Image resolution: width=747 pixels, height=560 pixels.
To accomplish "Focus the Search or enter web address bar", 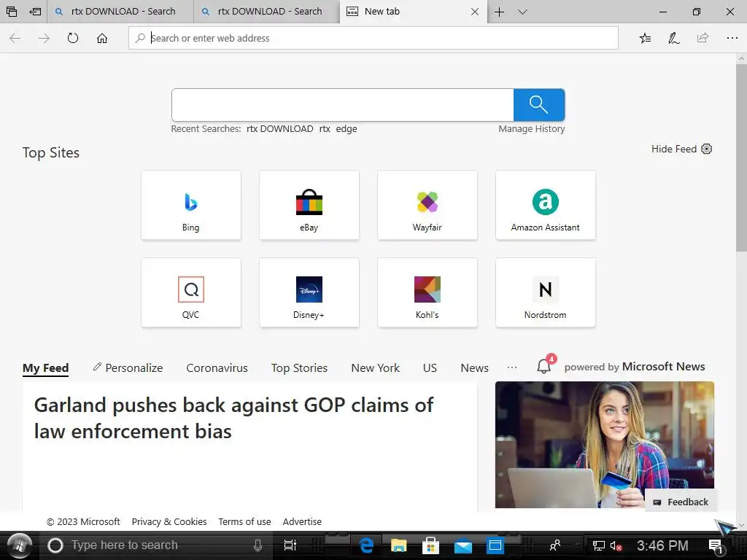I will pyautogui.click(x=373, y=38).
